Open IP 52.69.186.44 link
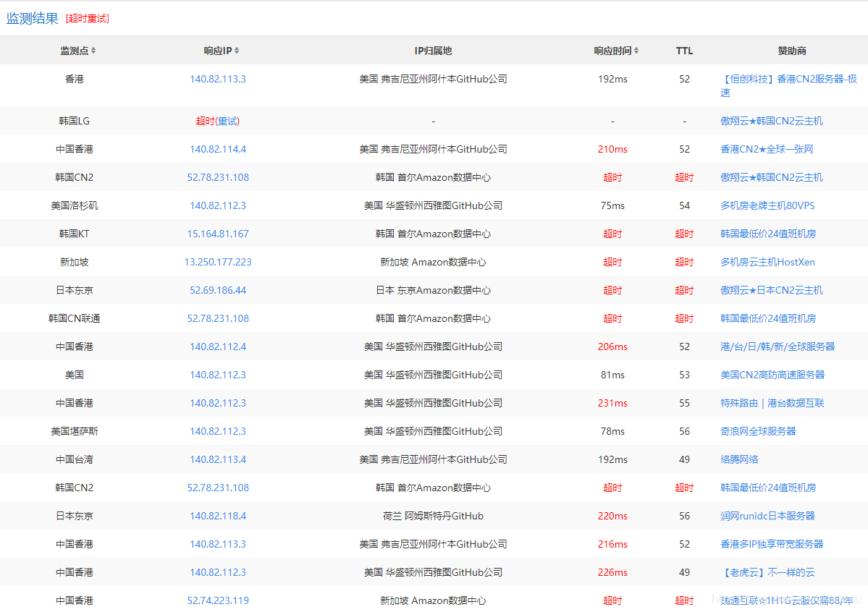Screen dimensions: 868x612 (x=218, y=290)
